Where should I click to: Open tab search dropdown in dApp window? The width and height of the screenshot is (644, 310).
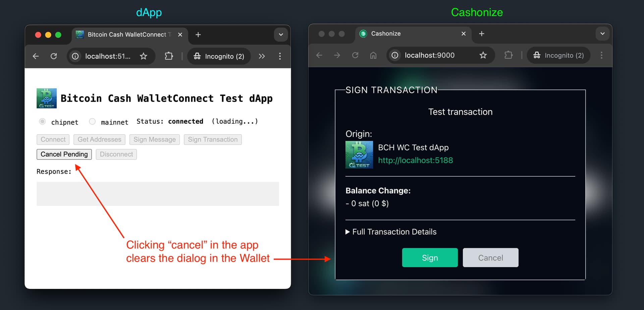click(281, 35)
